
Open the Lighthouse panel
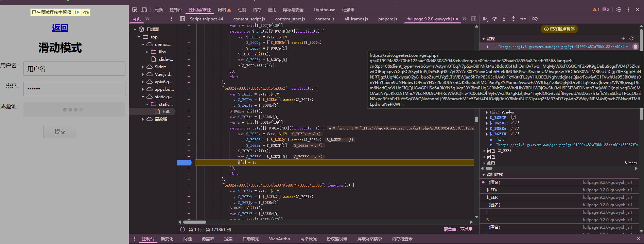coord(324,10)
